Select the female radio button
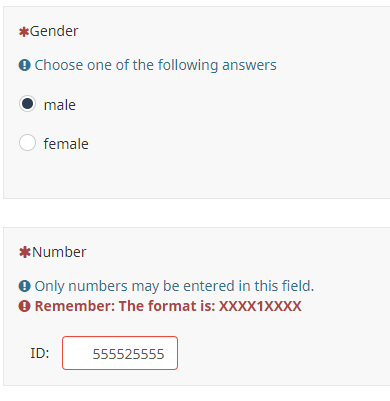Image resolution: width=390 pixels, height=401 pixels. pyautogui.click(x=27, y=143)
